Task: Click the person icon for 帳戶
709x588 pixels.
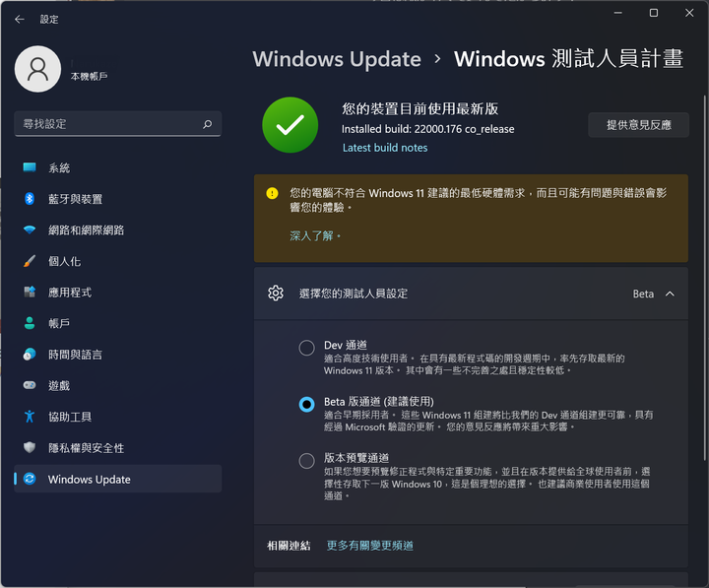Action: 30,323
